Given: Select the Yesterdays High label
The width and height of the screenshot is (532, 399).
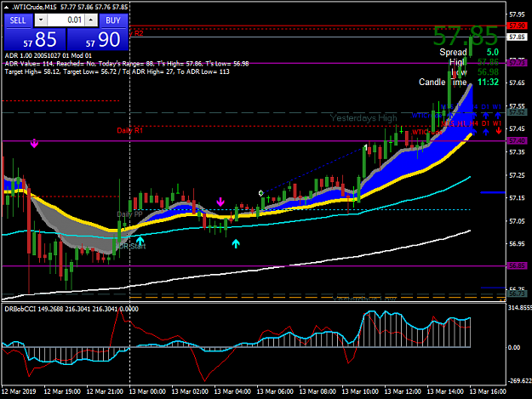Looking at the screenshot, I should pyautogui.click(x=363, y=118).
